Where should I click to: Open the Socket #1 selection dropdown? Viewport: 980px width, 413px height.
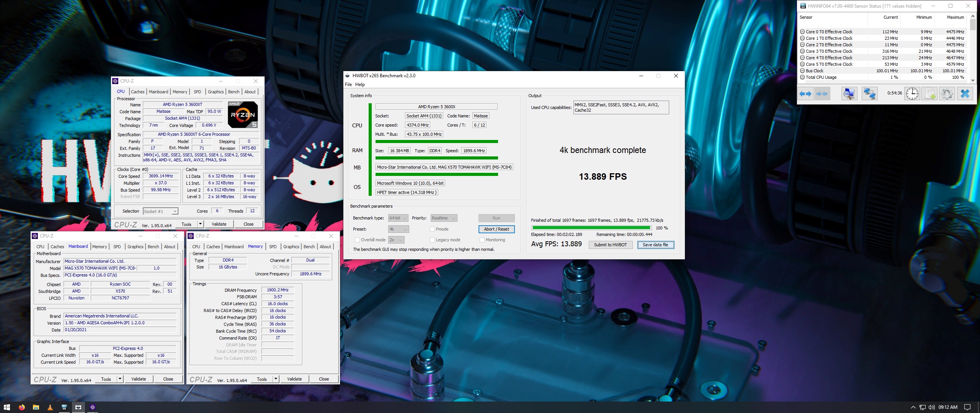coord(160,211)
